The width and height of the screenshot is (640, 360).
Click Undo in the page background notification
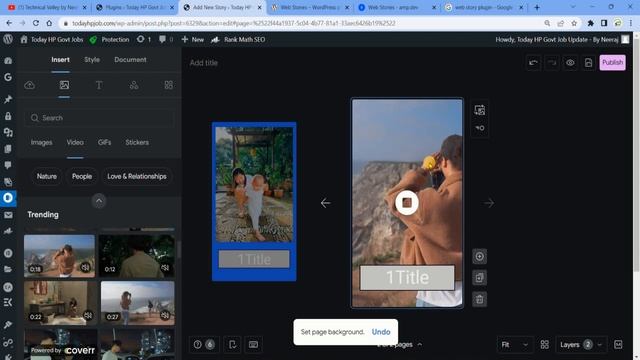[381, 332]
